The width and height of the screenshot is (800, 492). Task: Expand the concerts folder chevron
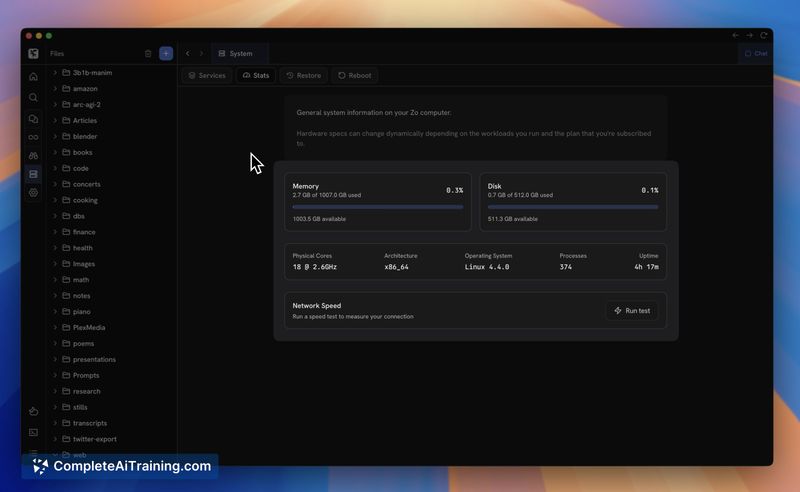coord(55,184)
